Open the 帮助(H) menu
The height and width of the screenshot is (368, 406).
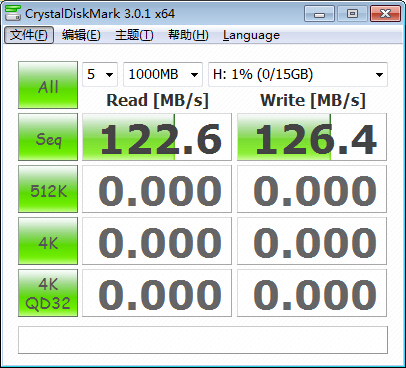[x=188, y=35]
